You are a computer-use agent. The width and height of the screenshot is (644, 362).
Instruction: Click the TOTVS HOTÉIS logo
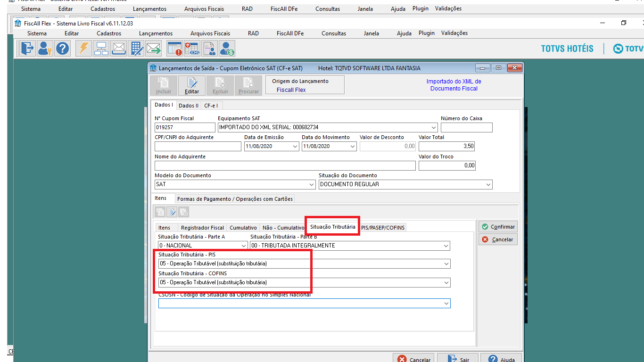[567, 49]
